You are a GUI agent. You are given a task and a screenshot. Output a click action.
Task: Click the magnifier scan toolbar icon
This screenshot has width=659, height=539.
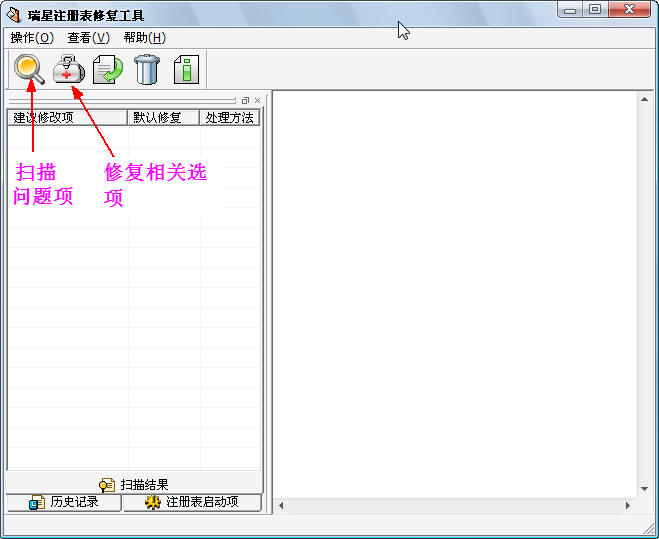point(29,70)
